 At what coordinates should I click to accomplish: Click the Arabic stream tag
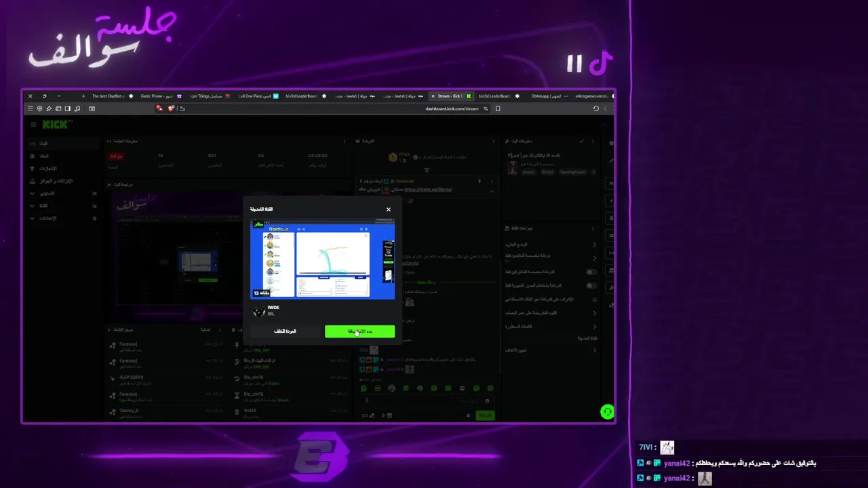coord(528,172)
